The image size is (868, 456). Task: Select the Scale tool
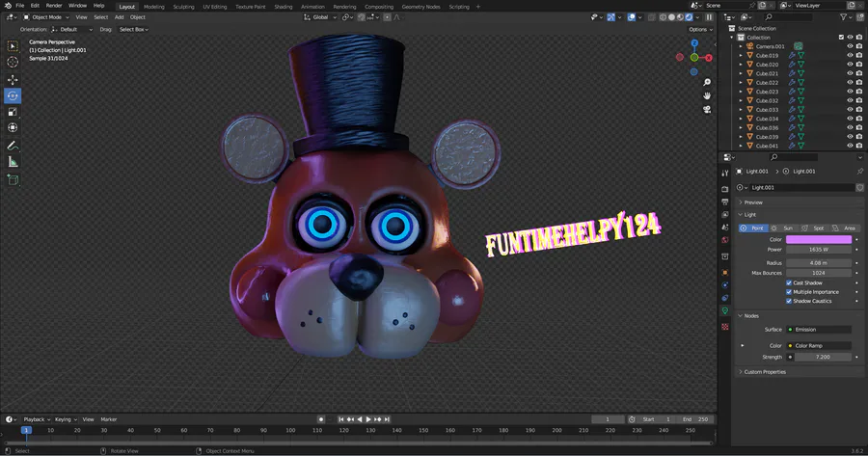[x=13, y=112]
